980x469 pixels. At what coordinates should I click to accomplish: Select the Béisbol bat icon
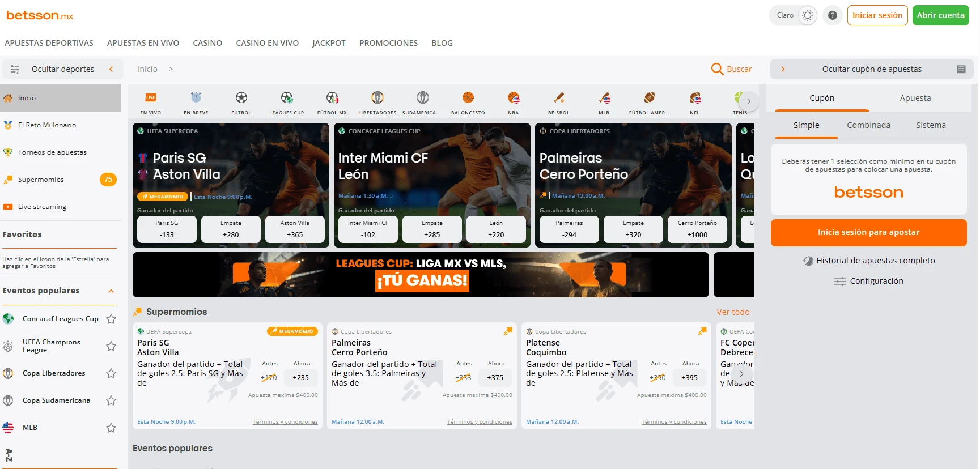pyautogui.click(x=559, y=98)
